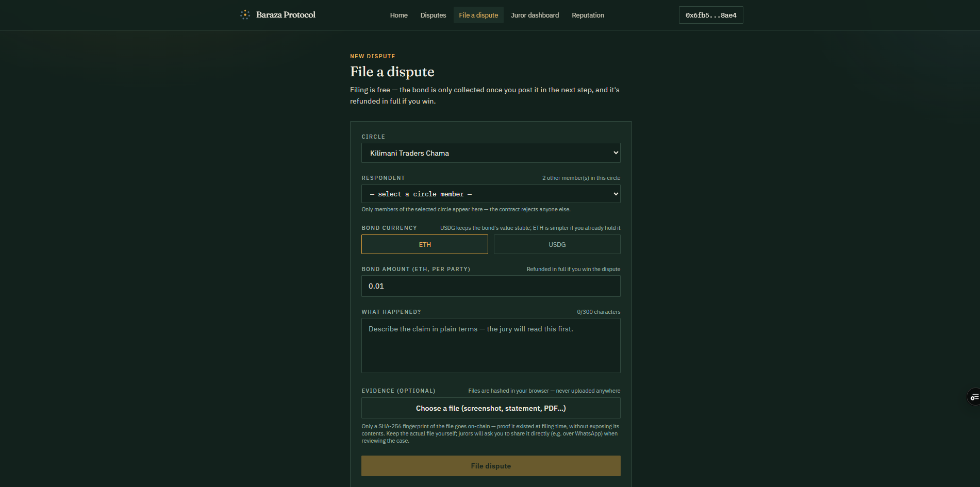Choose an evidence file to attach

coord(491,408)
